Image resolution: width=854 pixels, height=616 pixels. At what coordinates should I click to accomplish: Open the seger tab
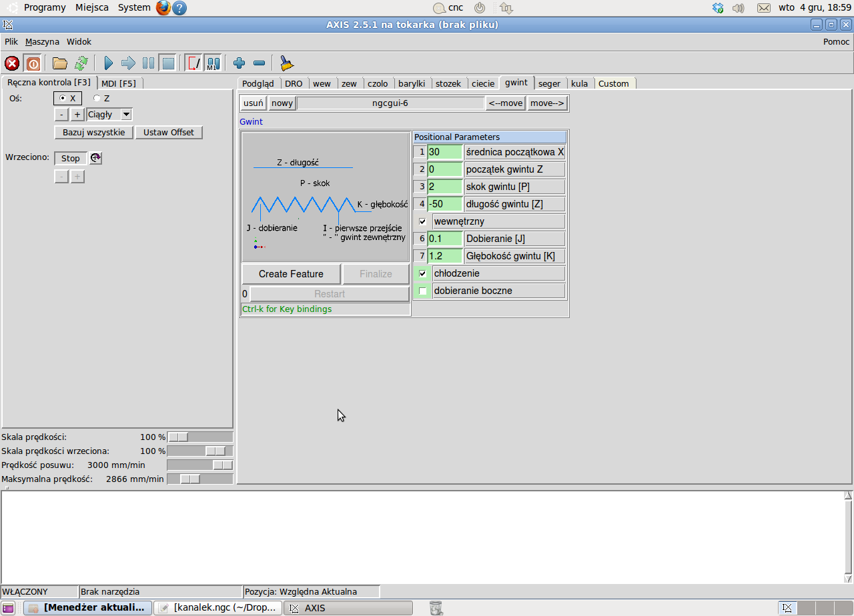coord(550,83)
